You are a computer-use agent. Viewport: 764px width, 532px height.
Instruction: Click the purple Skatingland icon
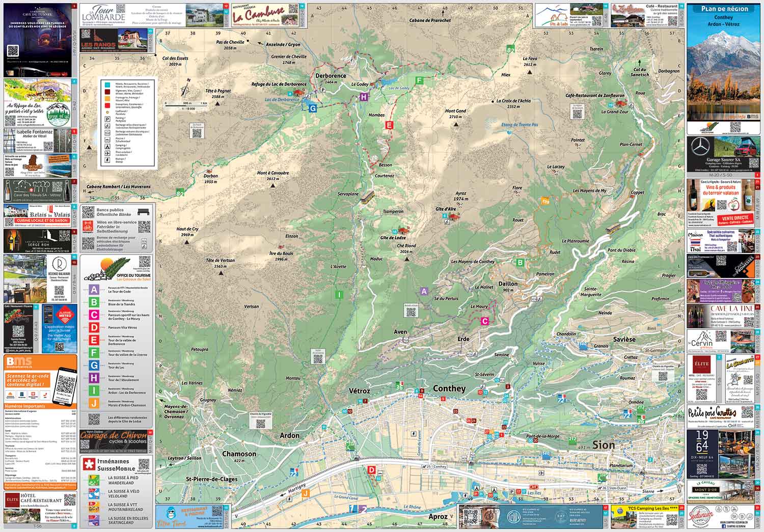93,520
